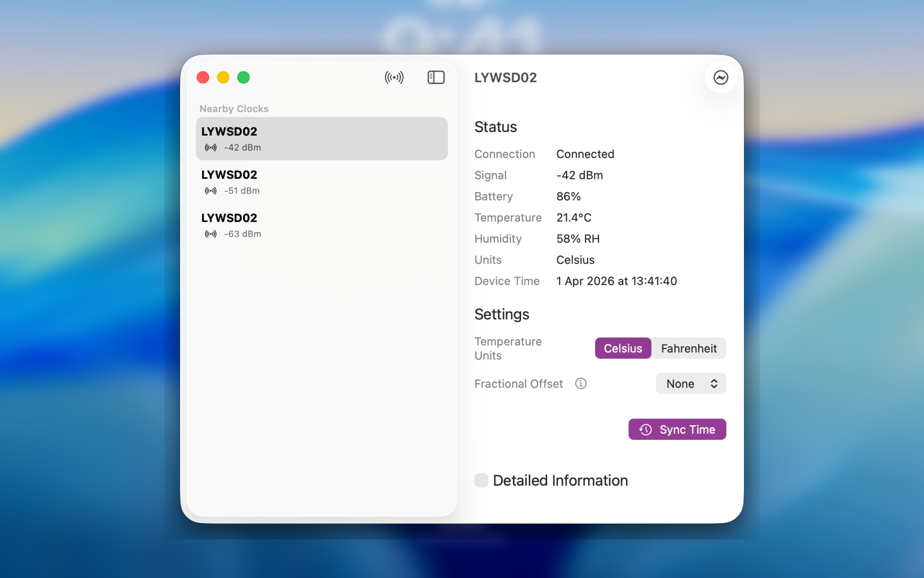Minimize the window with yellow button
924x578 pixels.
tap(223, 78)
